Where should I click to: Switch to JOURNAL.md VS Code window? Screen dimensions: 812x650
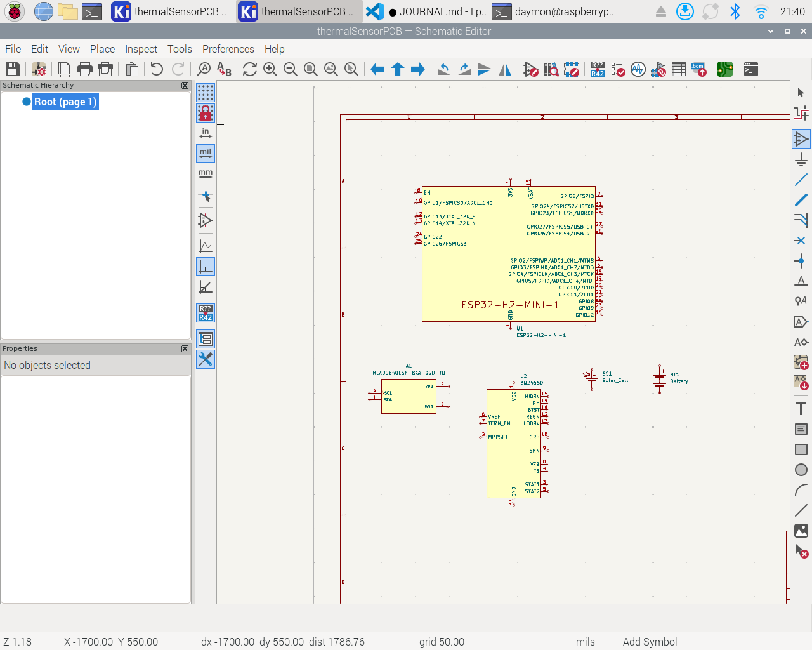pyautogui.click(x=426, y=11)
